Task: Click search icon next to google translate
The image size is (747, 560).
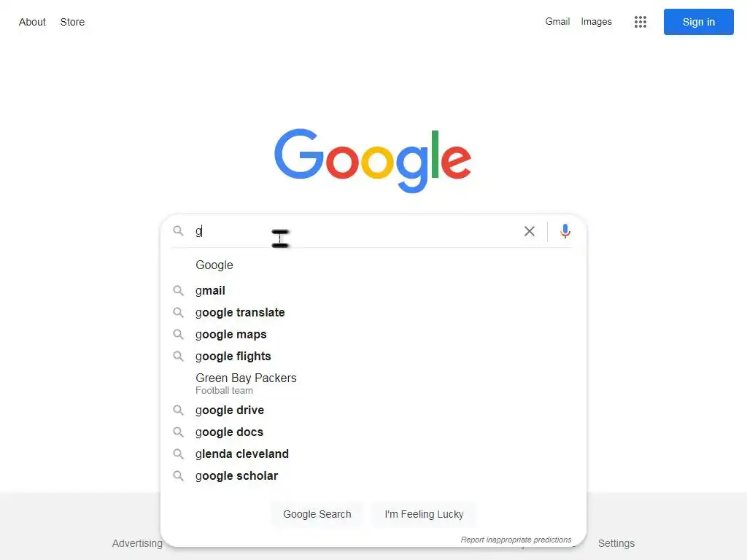Action: tap(178, 312)
